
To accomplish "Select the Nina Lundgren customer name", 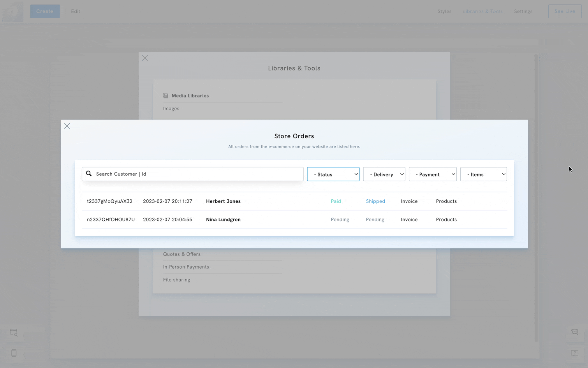I will point(223,220).
